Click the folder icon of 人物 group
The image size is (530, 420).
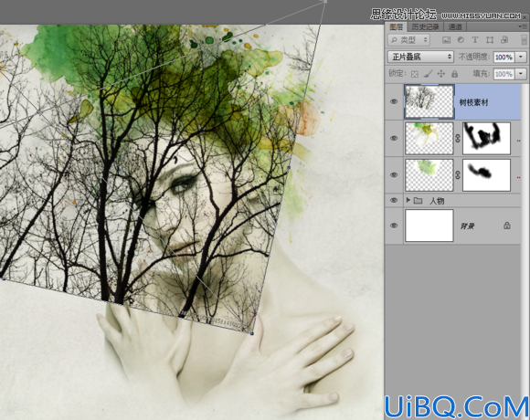pyautogui.click(x=419, y=201)
